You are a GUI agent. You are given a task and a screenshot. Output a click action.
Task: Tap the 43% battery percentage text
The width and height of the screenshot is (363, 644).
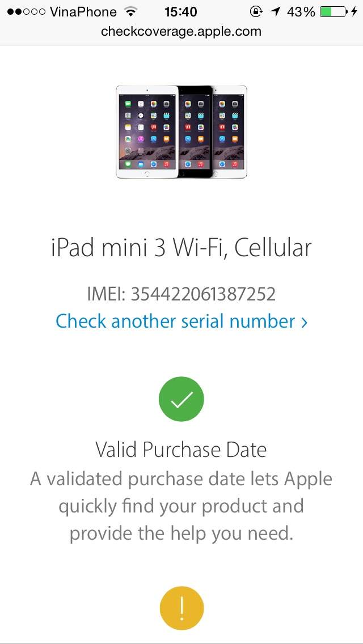[301, 12]
